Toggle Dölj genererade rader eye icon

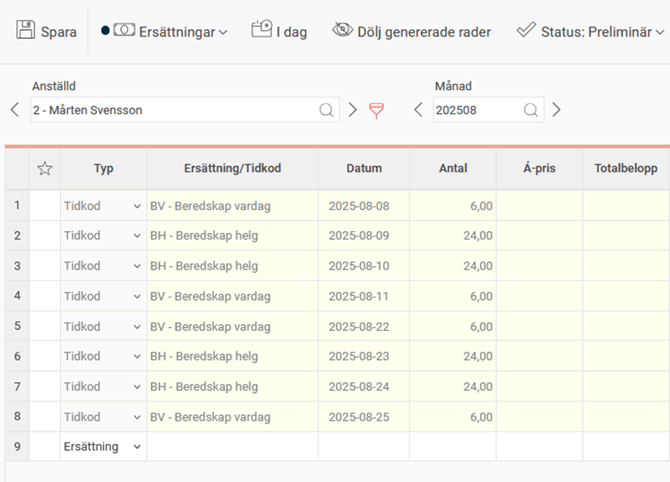[343, 31]
